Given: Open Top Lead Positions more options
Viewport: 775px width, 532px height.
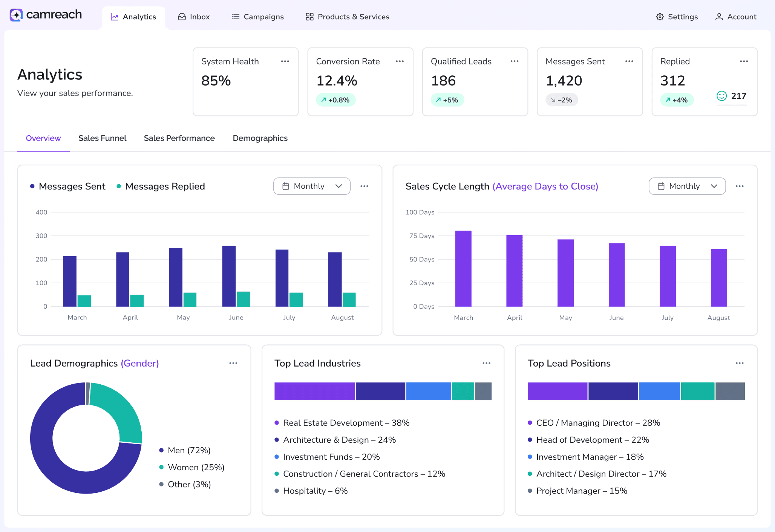Looking at the screenshot, I should [x=740, y=363].
